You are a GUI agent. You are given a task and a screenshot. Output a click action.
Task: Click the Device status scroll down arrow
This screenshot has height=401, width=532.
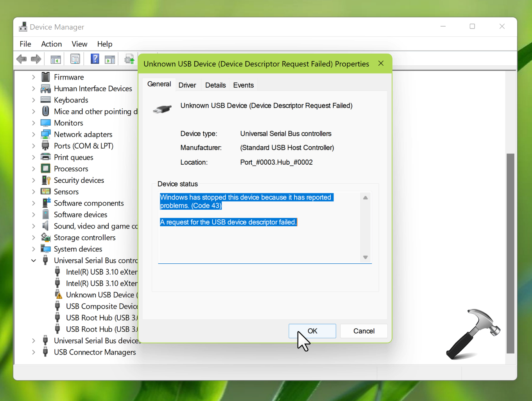coord(365,257)
